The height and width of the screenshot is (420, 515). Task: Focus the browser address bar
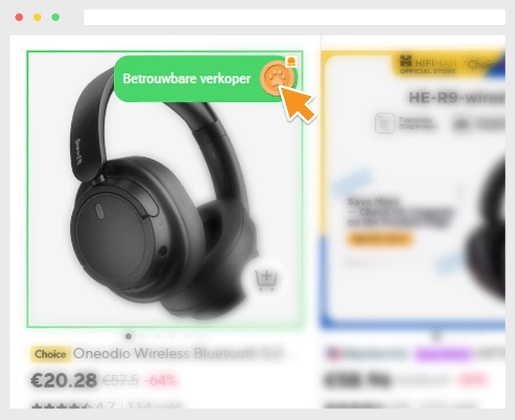tap(295, 17)
